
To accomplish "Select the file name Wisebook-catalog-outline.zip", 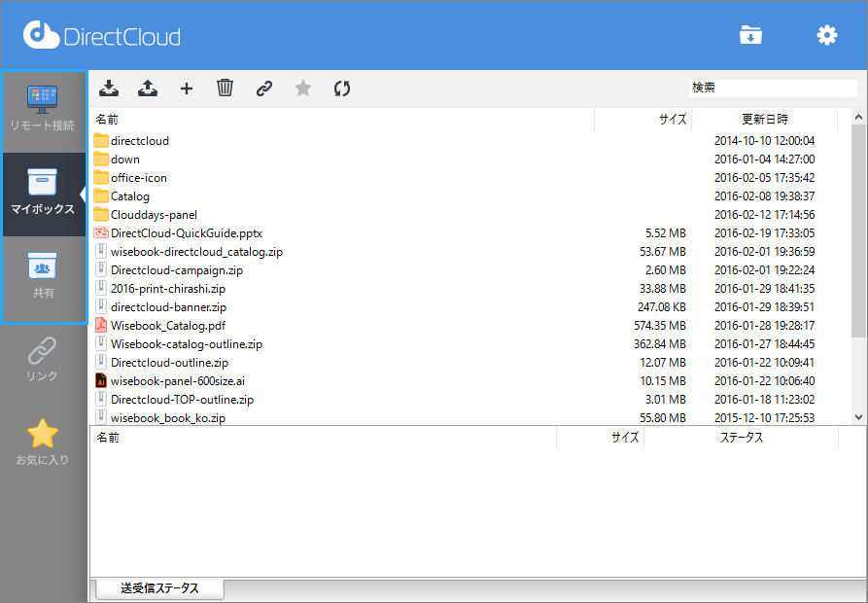I will click(x=187, y=344).
